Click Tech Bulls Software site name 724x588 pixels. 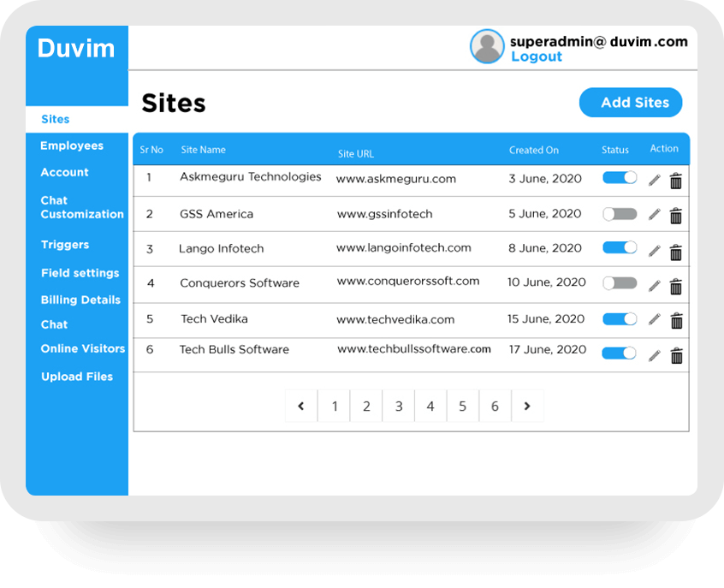coord(234,350)
